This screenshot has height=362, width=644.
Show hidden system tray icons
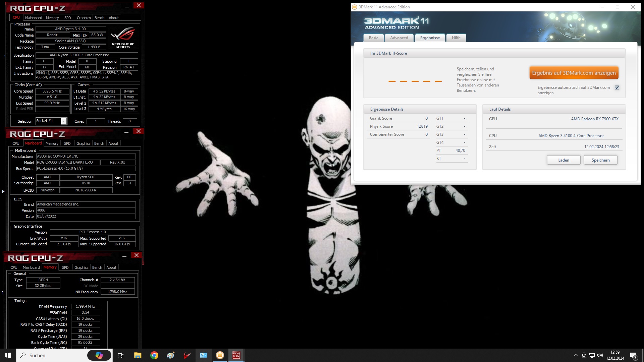tap(576, 355)
